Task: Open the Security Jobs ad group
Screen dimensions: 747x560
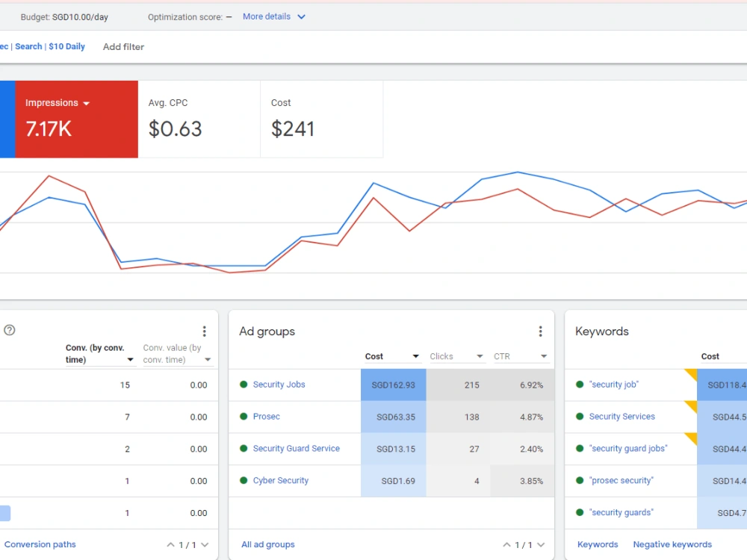Action: (x=279, y=385)
